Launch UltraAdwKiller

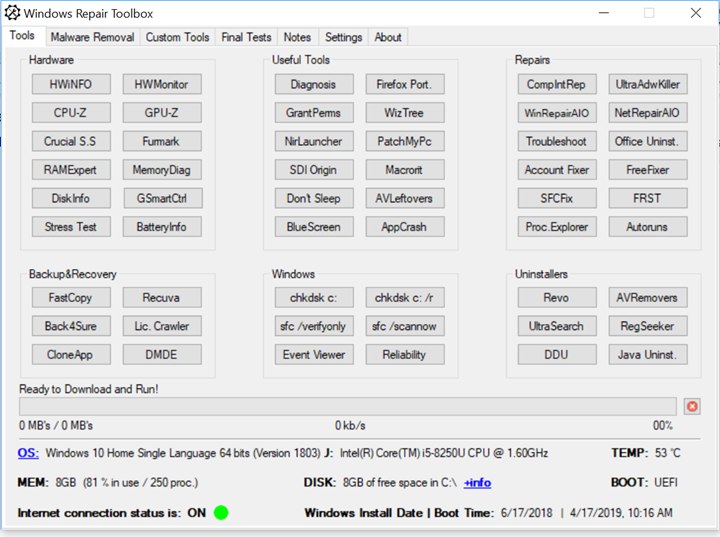click(648, 85)
